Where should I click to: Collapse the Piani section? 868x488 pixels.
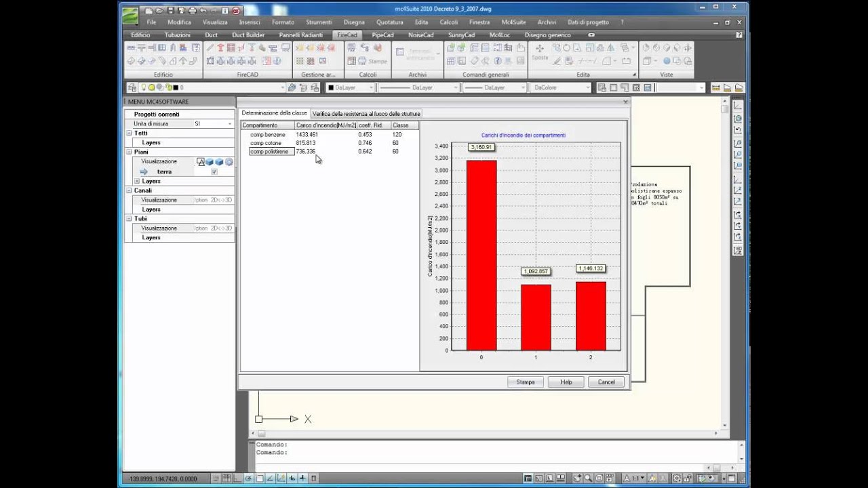[x=129, y=152]
